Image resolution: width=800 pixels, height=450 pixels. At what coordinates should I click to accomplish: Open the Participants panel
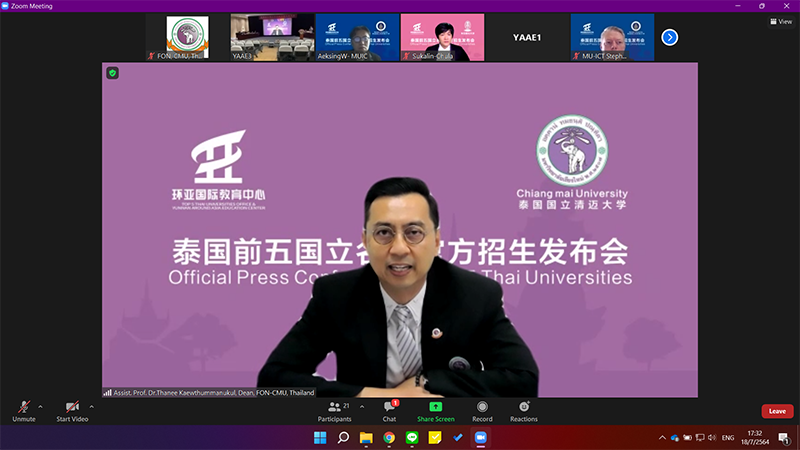click(334, 410)
